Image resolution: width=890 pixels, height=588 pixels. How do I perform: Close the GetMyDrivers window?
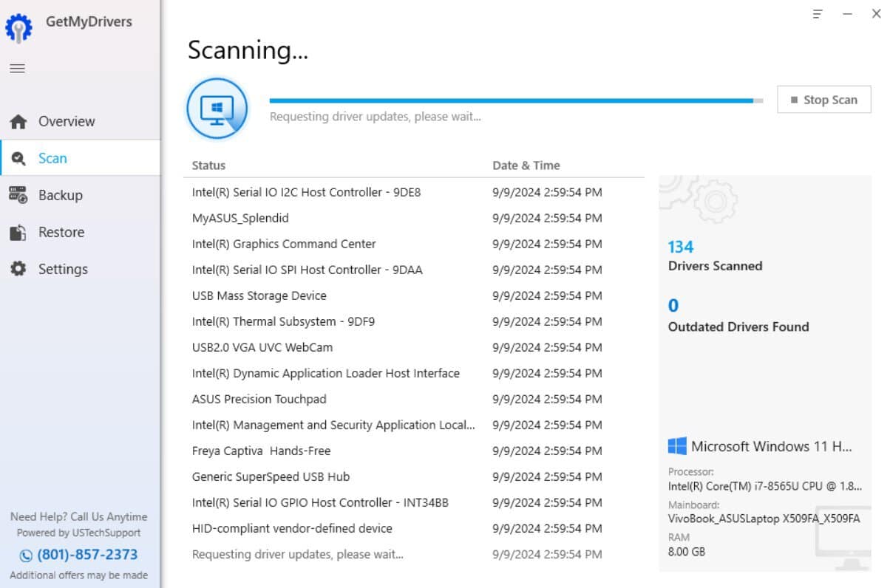876,14
